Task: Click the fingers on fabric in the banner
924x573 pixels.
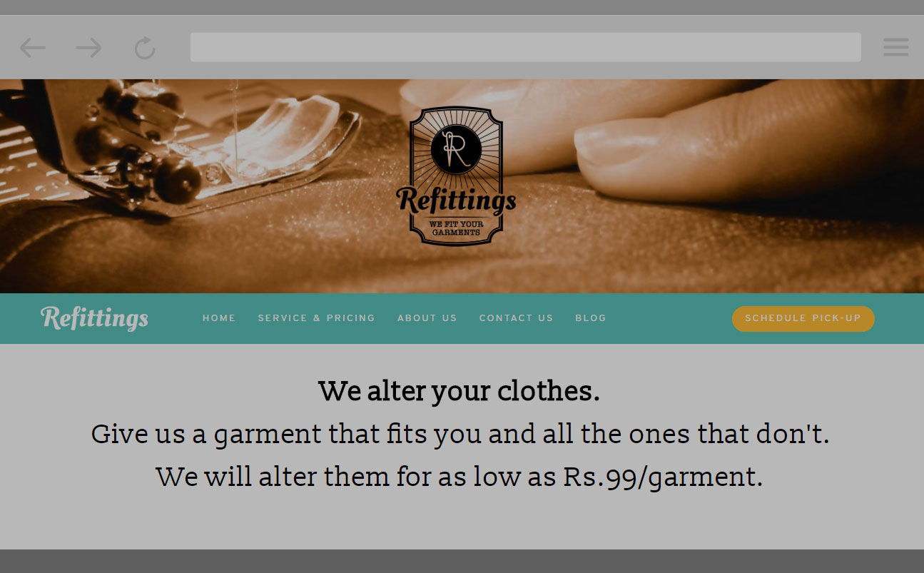Action: click(714, 143)
